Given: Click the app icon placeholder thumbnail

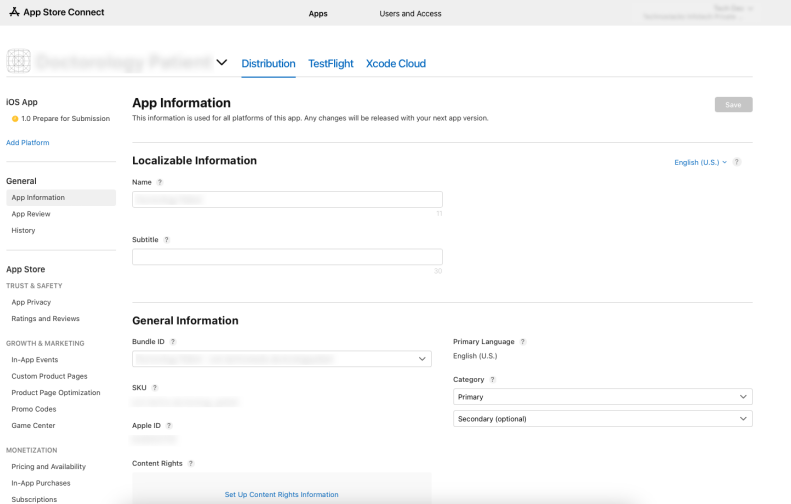Looking at the screenshot, I should click(19, 61).
